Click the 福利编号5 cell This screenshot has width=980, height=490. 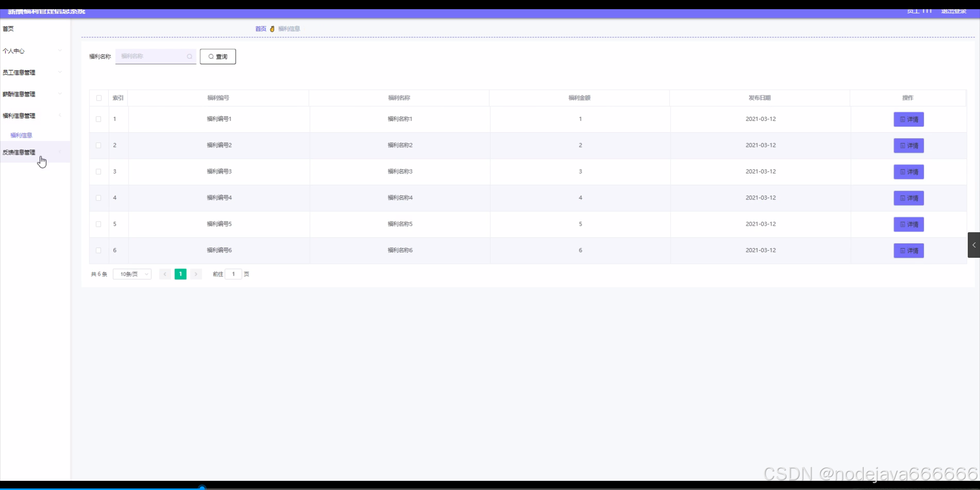point(219,224)
